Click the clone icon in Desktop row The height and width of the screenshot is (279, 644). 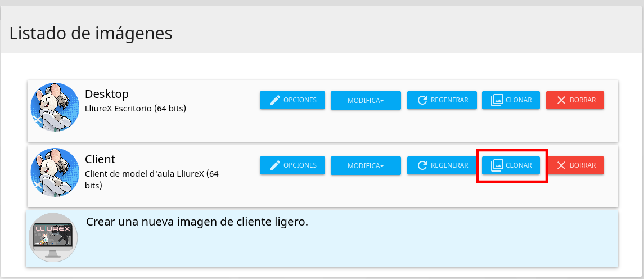click(497, 100)
